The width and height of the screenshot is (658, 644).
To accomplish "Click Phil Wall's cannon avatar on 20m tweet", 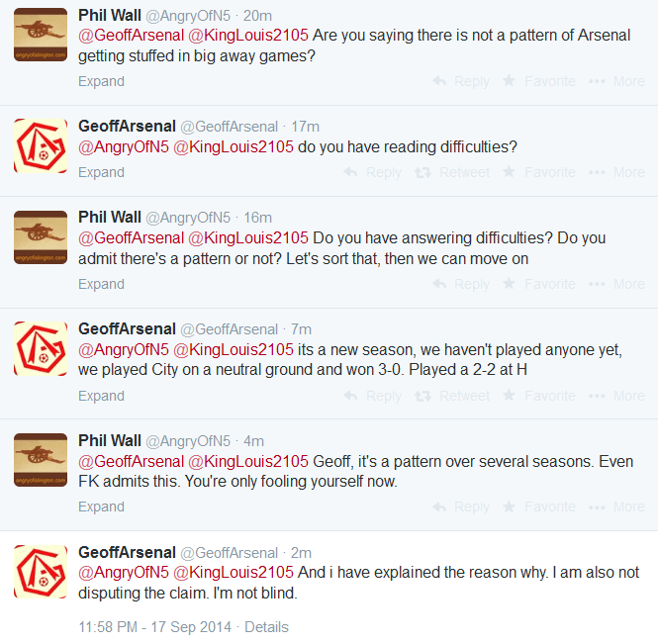I will click(41, 41).
